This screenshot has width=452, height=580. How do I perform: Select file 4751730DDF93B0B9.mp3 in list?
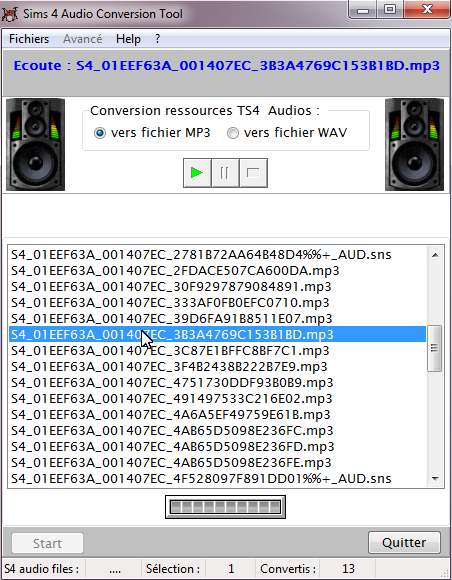tap(217, 382)
